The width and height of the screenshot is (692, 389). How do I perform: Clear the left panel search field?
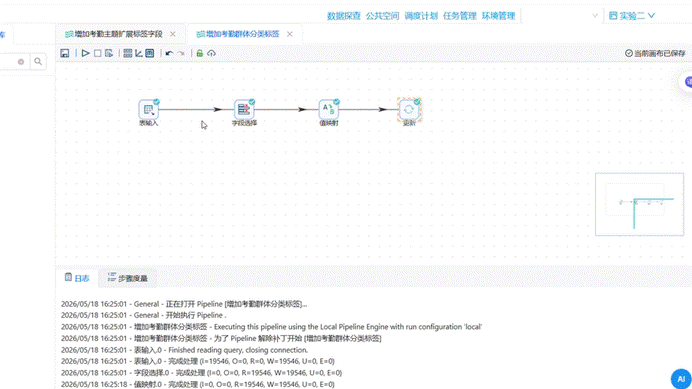[21, 62]
